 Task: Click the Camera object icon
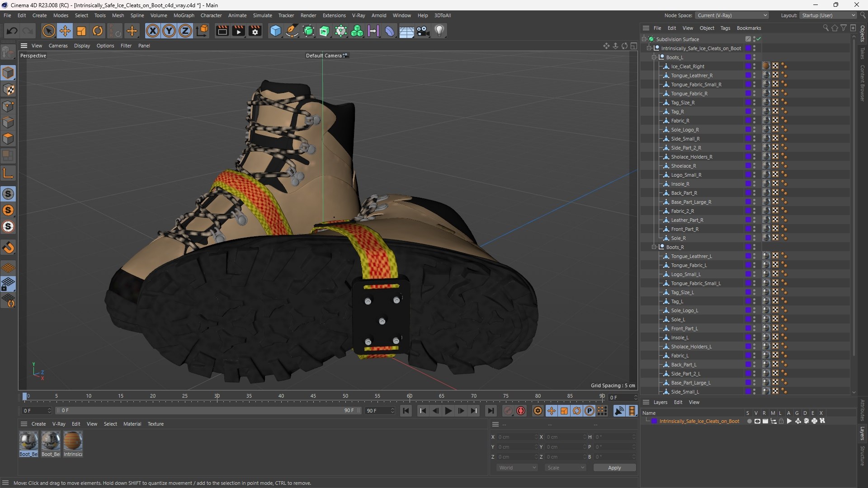(x=423, y=31)
